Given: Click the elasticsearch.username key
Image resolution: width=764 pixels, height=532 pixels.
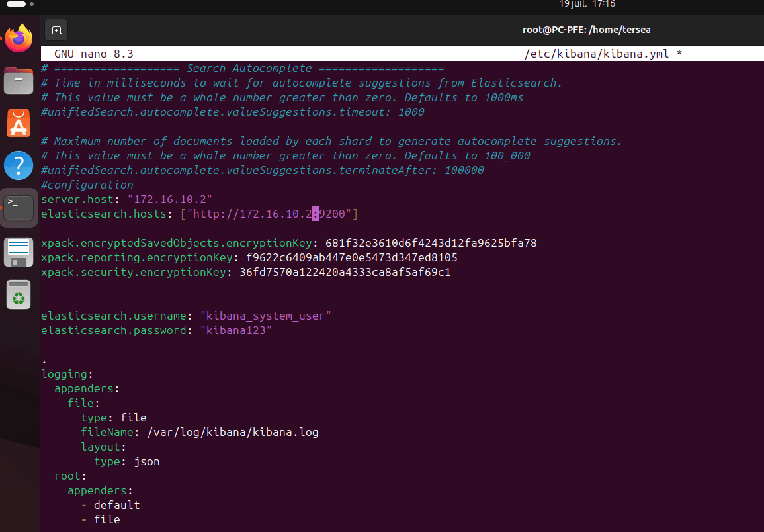Looking at the screenshot, I should point(113,316).
